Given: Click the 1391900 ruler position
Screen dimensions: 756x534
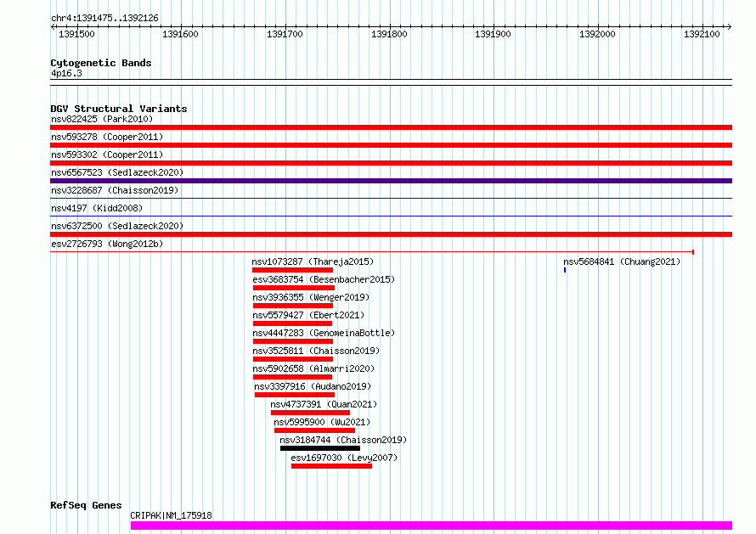Looking at the screenshot, I should 493,34.
